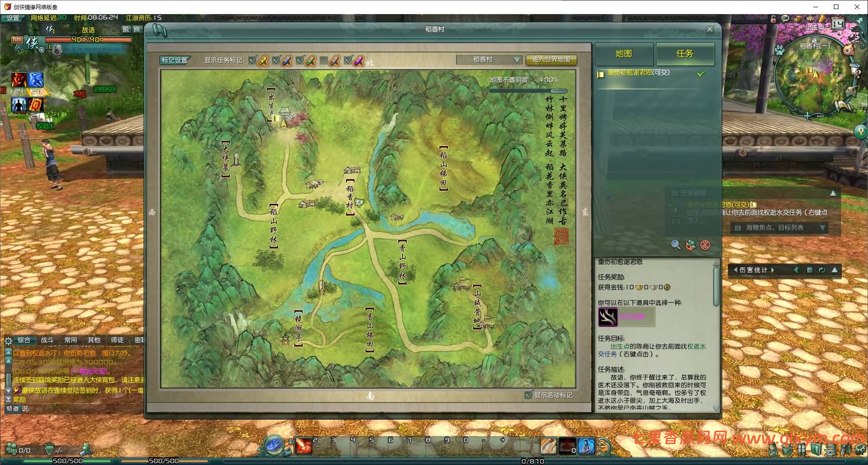Open the 频道 chat channel dropdown
This screenshot has width=868, height=465.
(x=14, y=409)
